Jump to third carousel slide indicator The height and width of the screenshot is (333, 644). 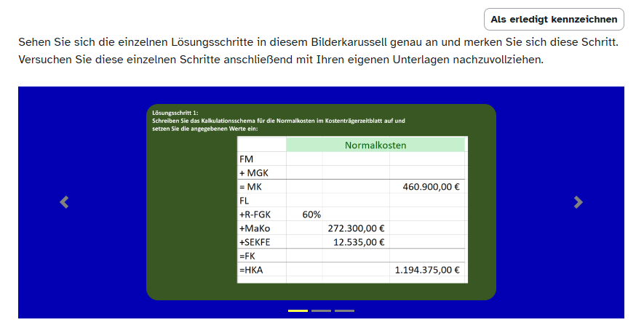tap(344, 311)
